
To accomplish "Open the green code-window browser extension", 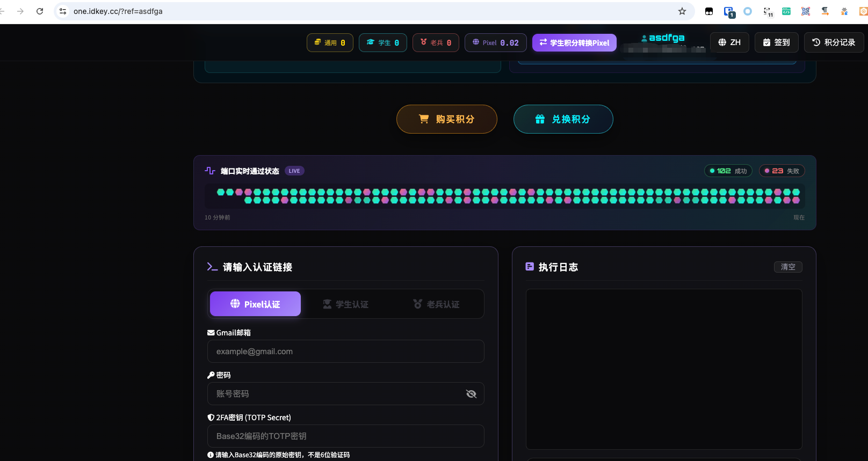I will 786,11.
